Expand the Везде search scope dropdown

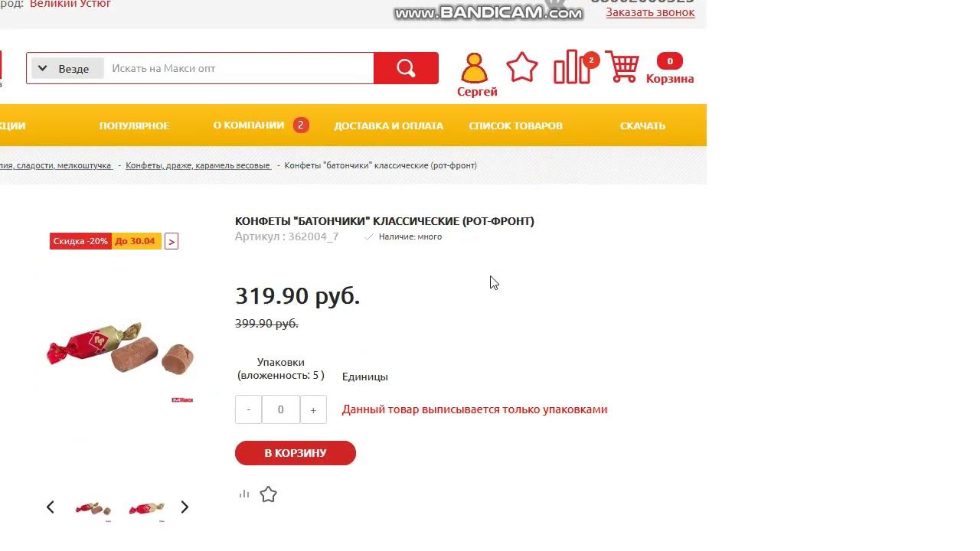click(67, 68)
